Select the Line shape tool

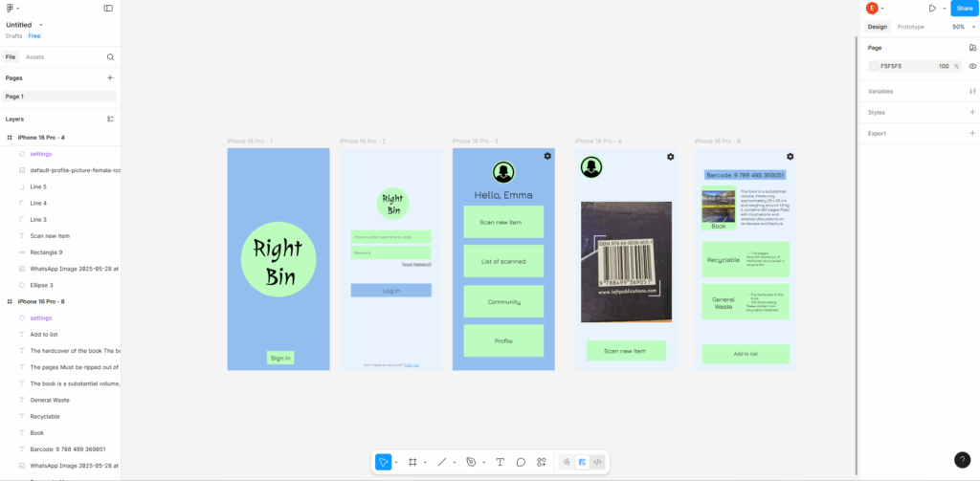coord(441,462)
